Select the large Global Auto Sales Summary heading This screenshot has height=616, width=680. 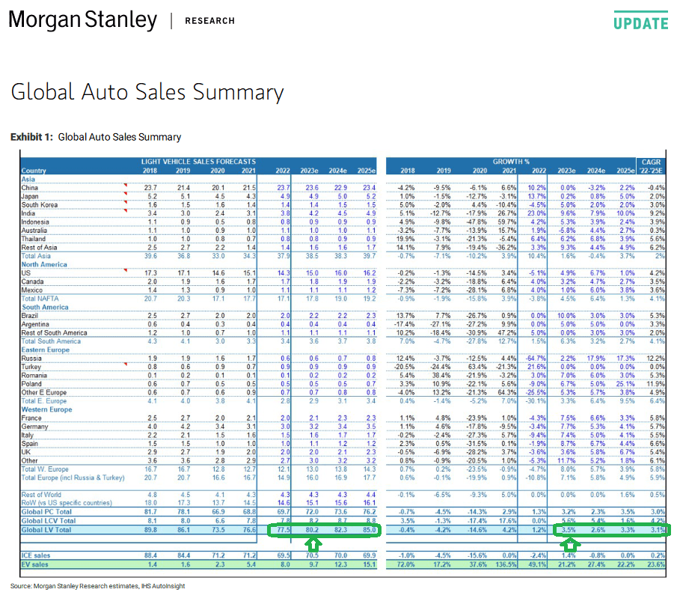click(147, 92)
